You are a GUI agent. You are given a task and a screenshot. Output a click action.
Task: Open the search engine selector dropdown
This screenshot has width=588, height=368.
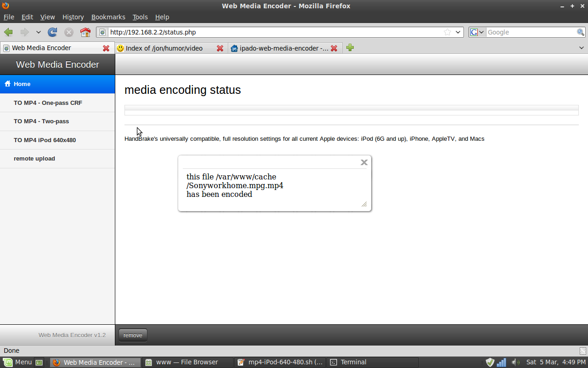coord(477,32)
